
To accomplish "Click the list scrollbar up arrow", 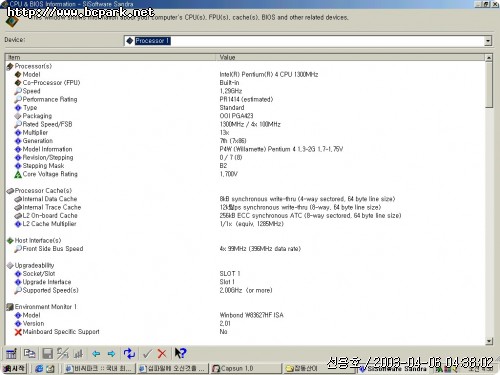I will (489, 58).
